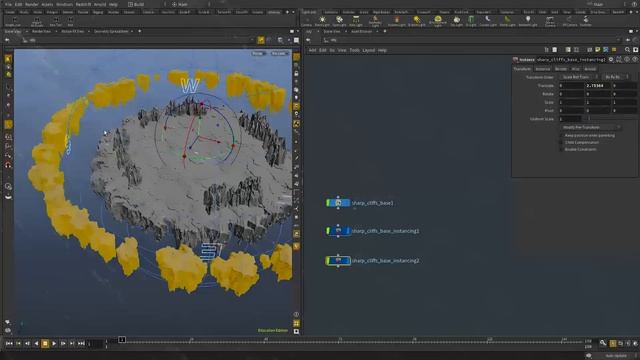Viewport: 640px width, 360px height.
Task: Select the top tool in viewport left toolbar
Action: [x=8, y=59]
